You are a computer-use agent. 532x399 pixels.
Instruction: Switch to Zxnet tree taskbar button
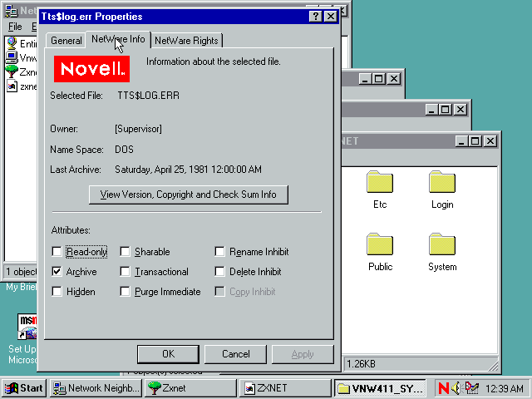pyautogui.click(x=190, y=388)
